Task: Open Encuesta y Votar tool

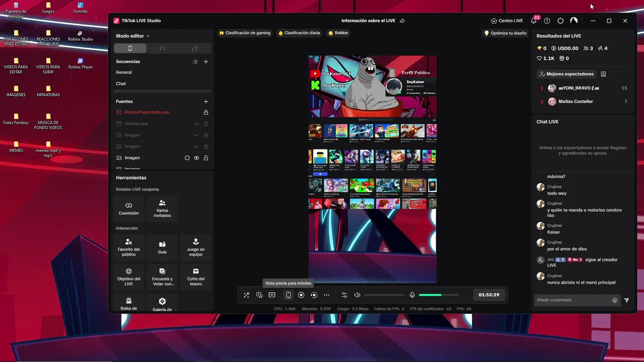Action: point(162,277)
